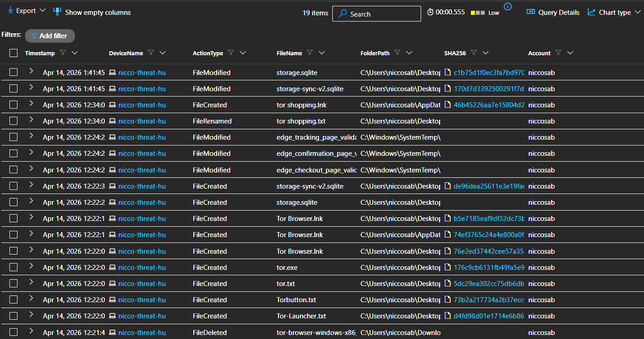Open the c1b75d1f0ec3fa7bd970 SHA256 hash link
The height and width of the screenshot is (339, 644).
[489, 73]
